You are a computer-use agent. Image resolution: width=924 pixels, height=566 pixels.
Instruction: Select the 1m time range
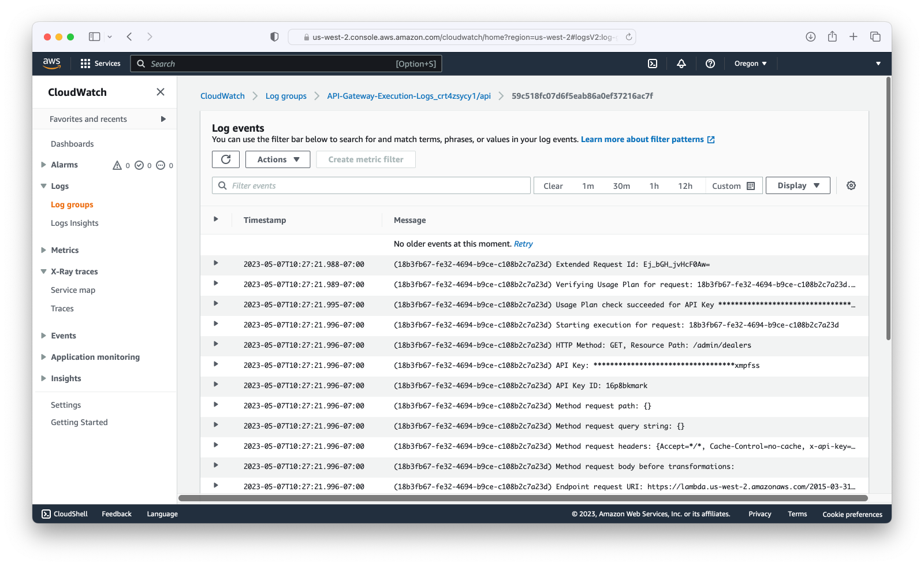(588, 186)
